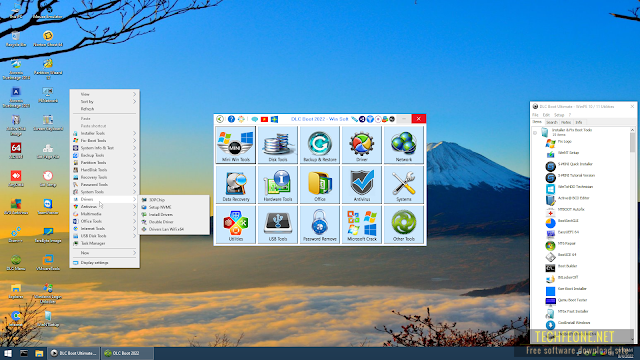Viewport: 640px width, 360px height.
Task: Expand Fix Boot Tools submenu
Action: click(105, 140)
